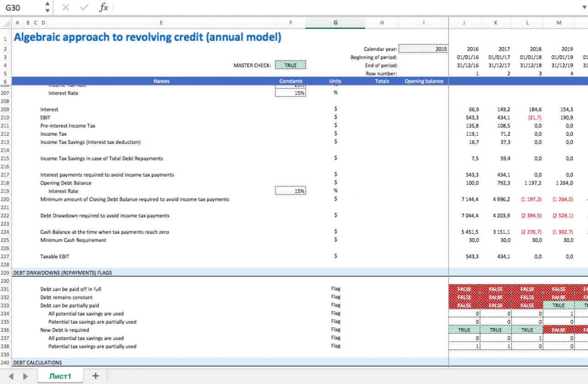Select column M header
Viewport: 588px width, 384px height.
559,22
